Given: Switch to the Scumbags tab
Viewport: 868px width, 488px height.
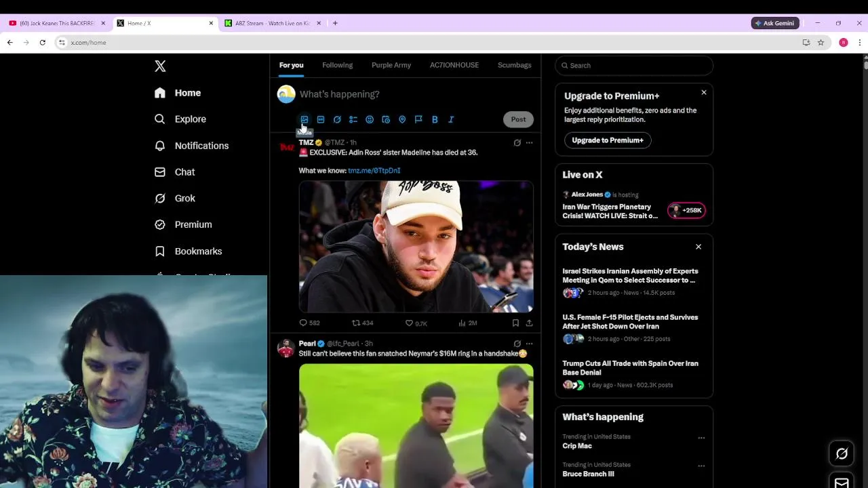Looking at the screenshot, I should pyautogui.click(x=515, y=65).
